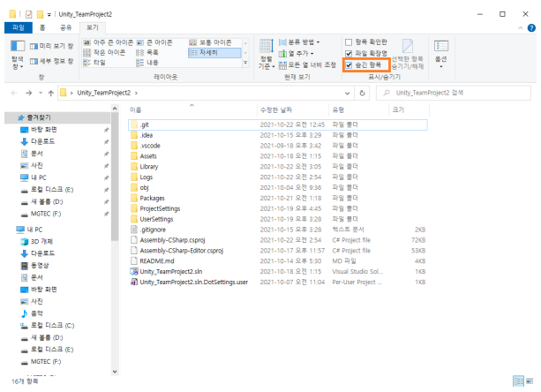Click the Unity_TeamProject2 검색 search box
Image resolution: width=541 pixels, height=392 pixels.
[454, 93]
